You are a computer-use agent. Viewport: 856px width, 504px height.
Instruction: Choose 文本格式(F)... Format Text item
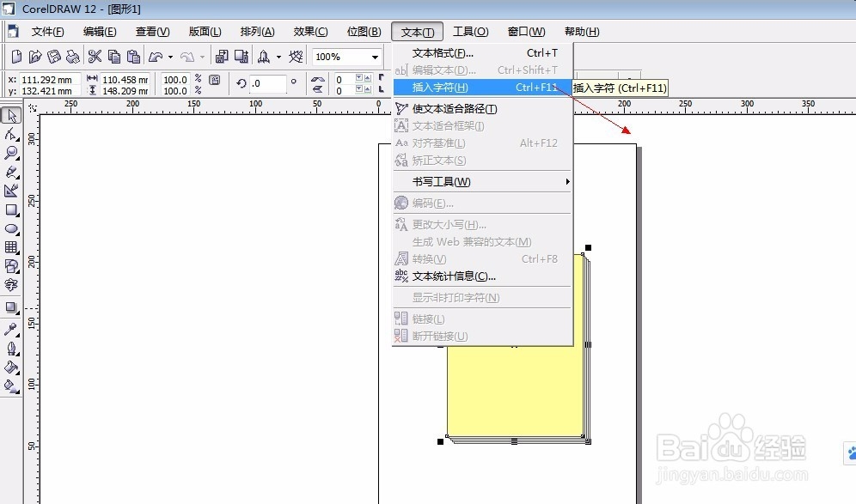pos(482,53)
